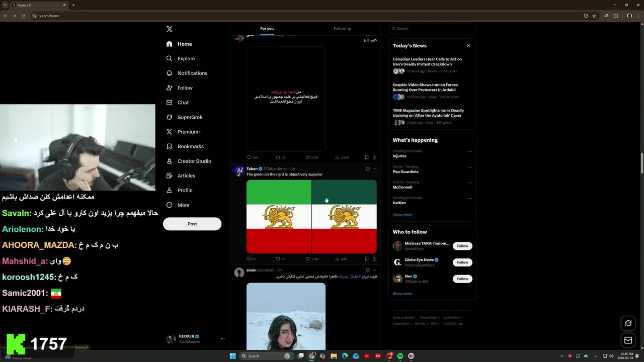Open Windows Start menu
644x362 pixels.
click(x=232, y=356)
